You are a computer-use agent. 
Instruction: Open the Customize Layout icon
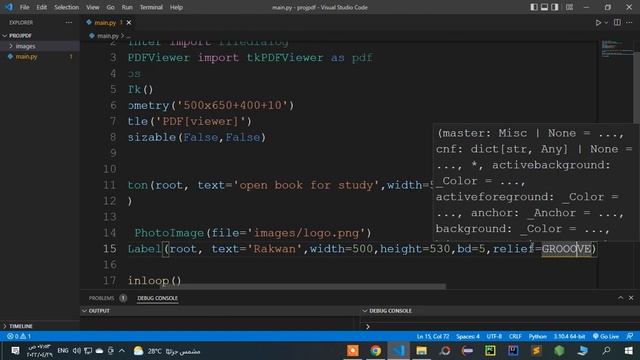pos(569,7)
